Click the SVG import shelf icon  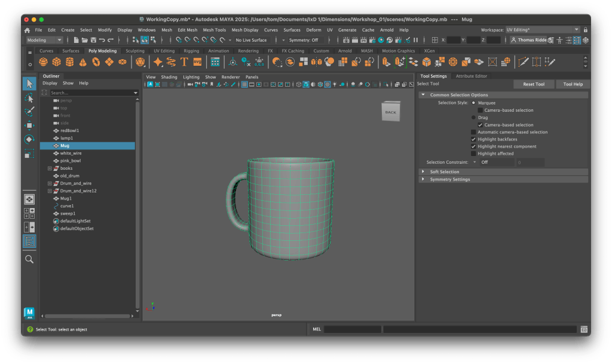pyautogui.click(x=197, y=62)
